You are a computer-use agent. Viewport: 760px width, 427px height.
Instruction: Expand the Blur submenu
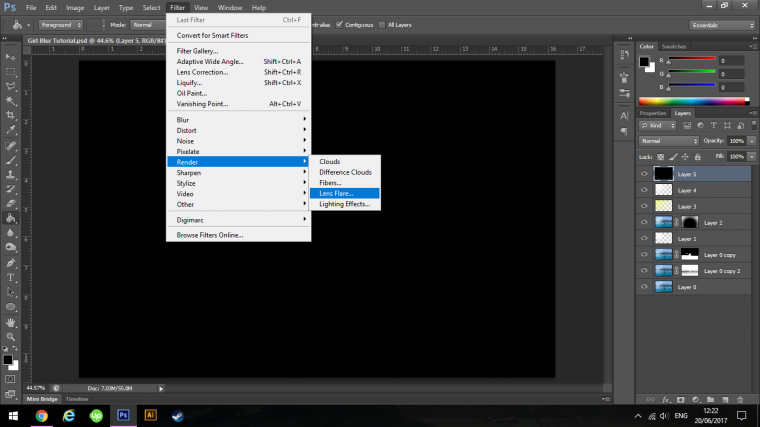tap(239, 120)
